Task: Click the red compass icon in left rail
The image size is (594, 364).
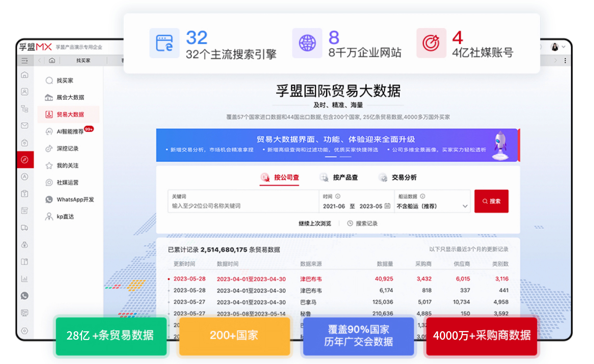Action: (25, 160)
